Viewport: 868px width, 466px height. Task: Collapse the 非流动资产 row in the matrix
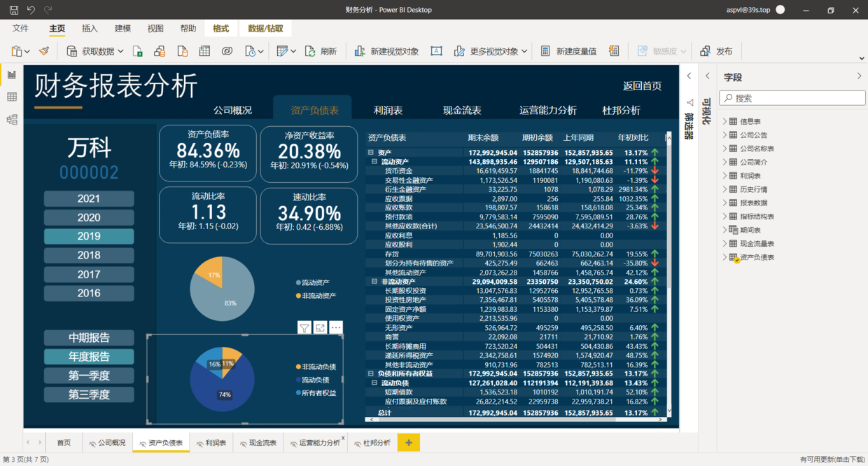click(374, 282)
